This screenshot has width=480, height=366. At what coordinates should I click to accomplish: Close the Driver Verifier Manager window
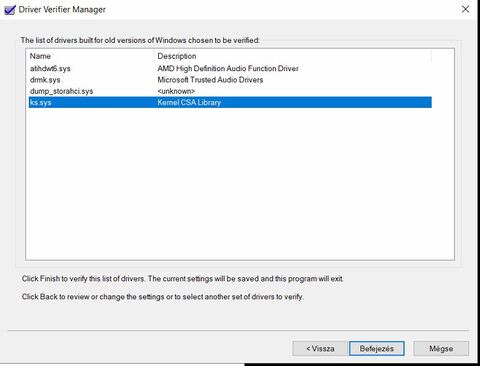pyautogui.click(x=465, y=9)
